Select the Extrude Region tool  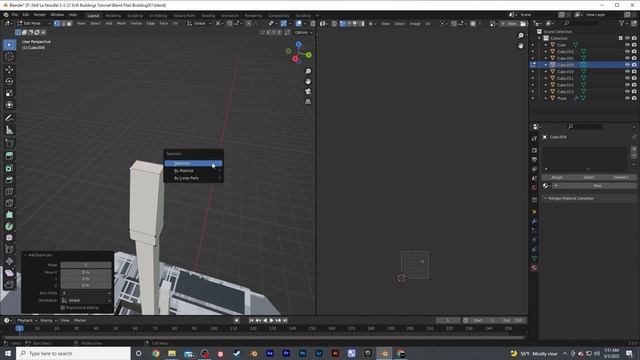[9, 156]
